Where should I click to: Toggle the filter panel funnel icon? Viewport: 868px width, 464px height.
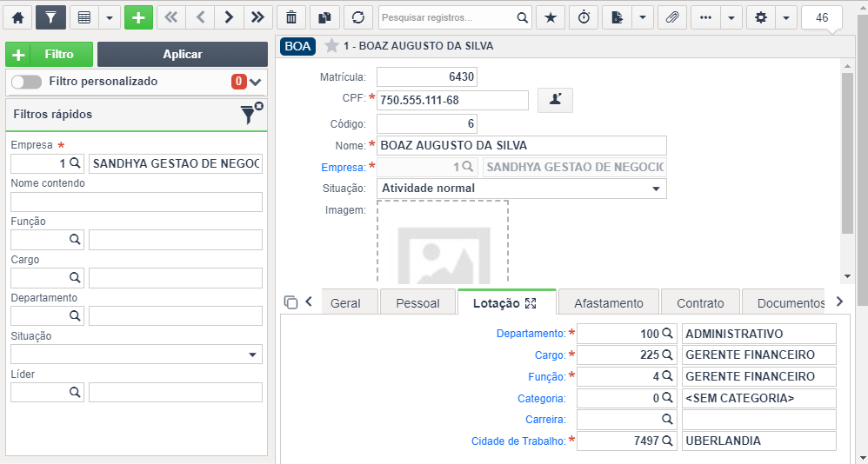[50, 17]
